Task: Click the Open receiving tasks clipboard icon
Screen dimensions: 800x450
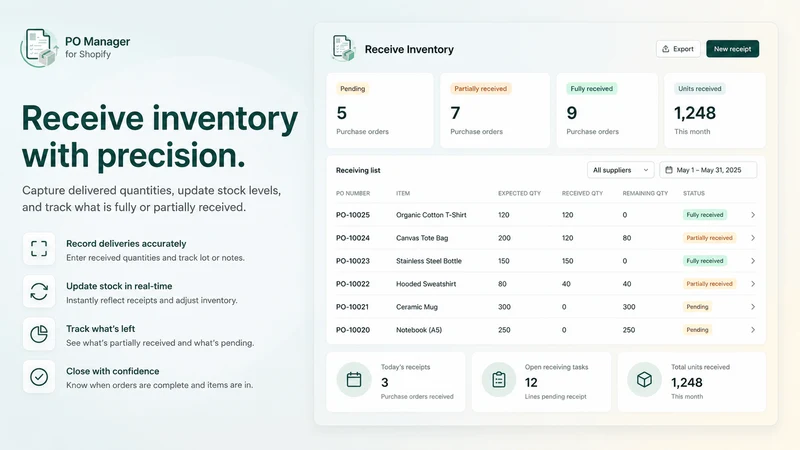Action: click(499, 380)
